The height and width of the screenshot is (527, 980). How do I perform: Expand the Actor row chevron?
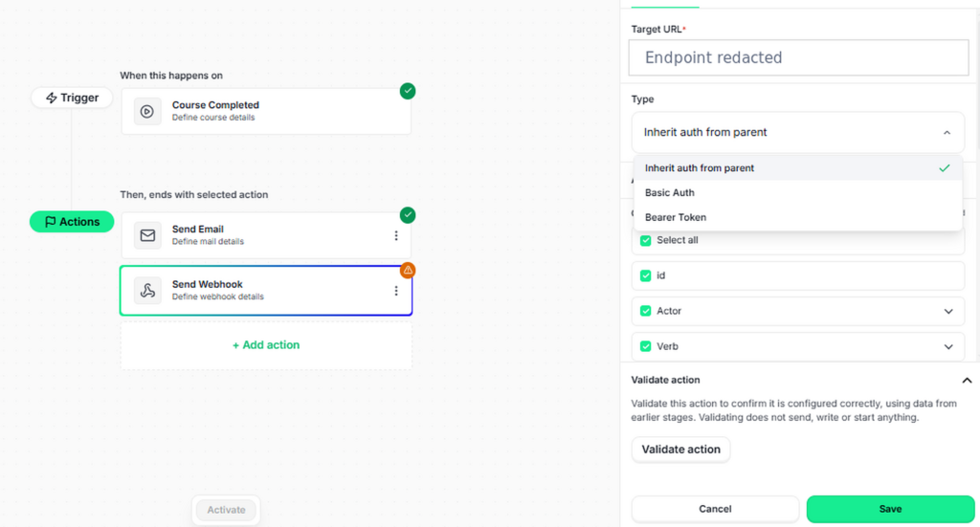948,311
